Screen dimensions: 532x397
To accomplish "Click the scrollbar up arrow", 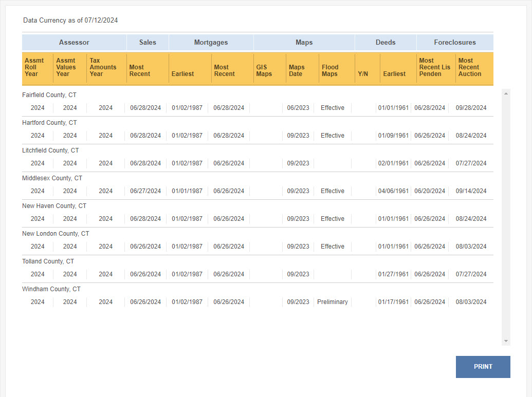I will 506,93.
